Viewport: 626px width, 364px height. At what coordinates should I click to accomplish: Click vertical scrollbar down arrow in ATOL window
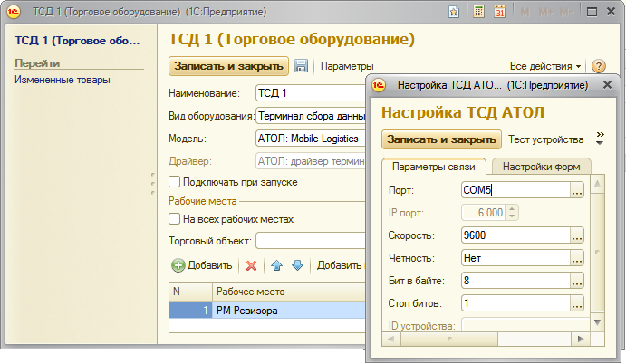[597, 322]
